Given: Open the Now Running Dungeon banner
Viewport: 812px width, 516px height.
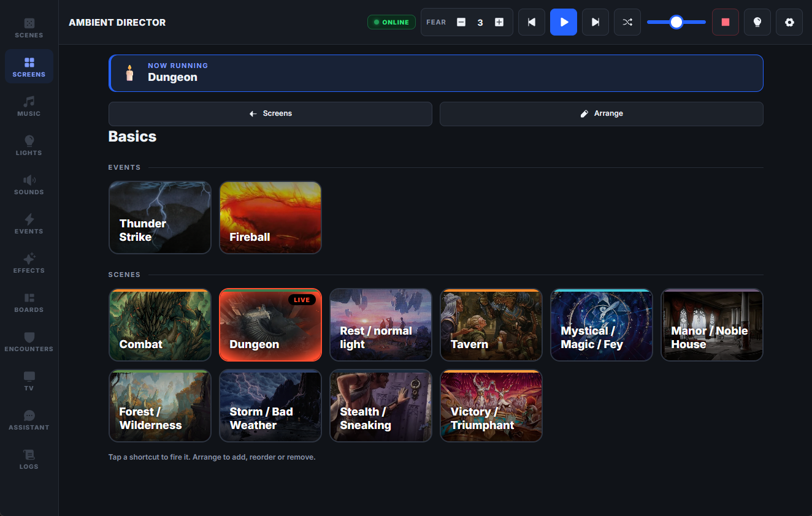Looking at the screenshot, I should coord(436,73).
